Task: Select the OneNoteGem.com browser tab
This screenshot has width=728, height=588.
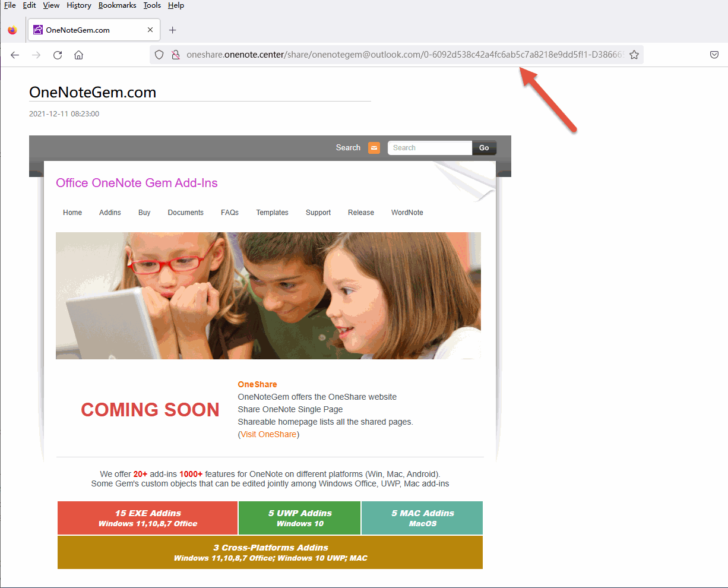Action: 94,30
